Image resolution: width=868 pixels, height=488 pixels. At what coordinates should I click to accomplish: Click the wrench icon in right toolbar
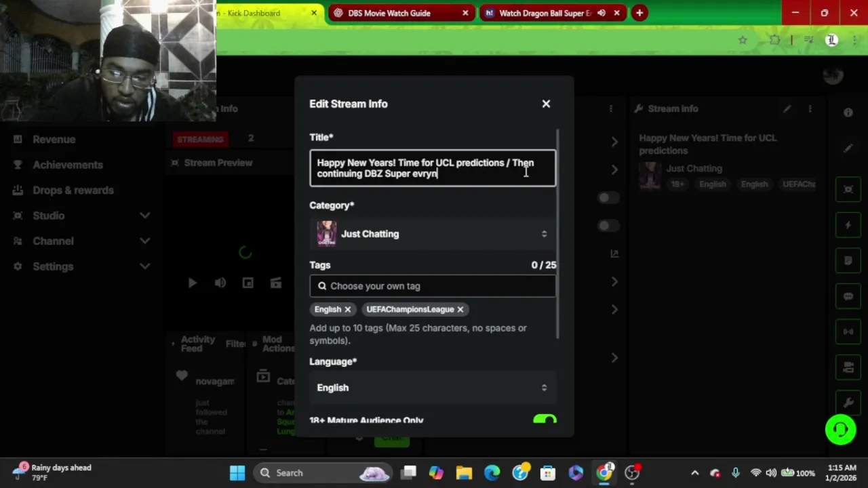848,403
